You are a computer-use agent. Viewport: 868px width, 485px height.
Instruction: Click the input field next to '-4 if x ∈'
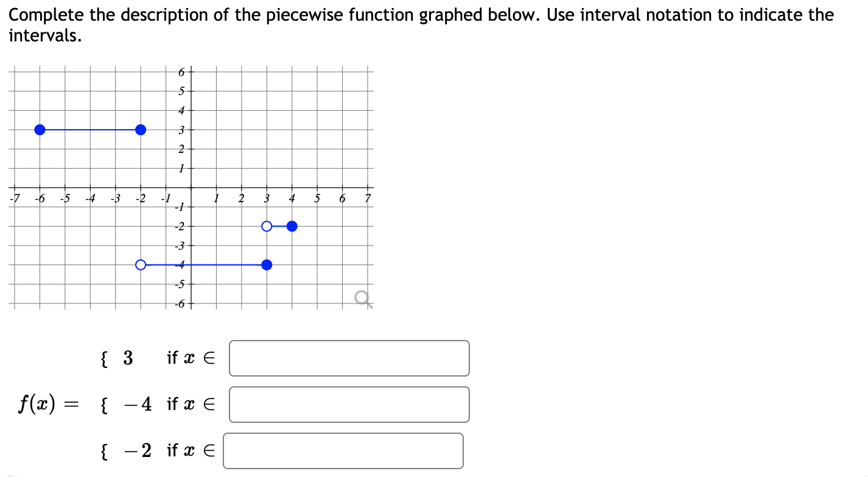pyautogui.click(x=349, y=405)
